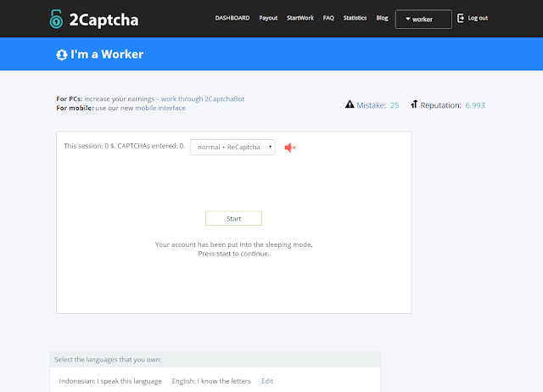Click the Log out door icon

coord(462,18)
